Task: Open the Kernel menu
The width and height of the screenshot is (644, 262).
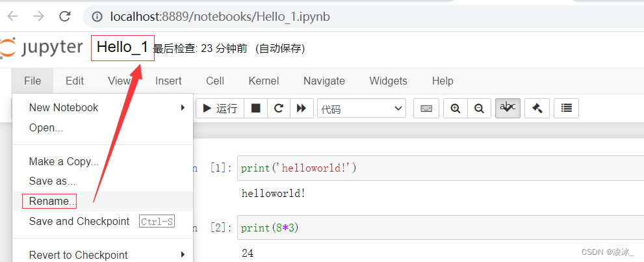Action: [263, 81]
